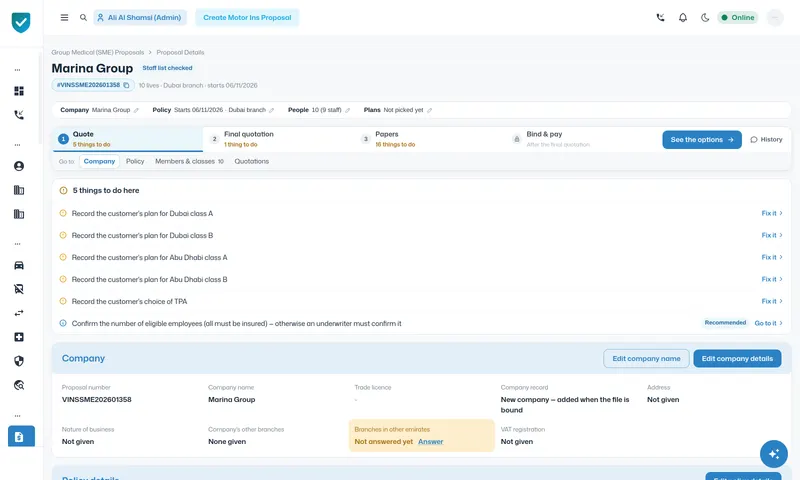Open the AI sparkle assistant button

point(773,453)
